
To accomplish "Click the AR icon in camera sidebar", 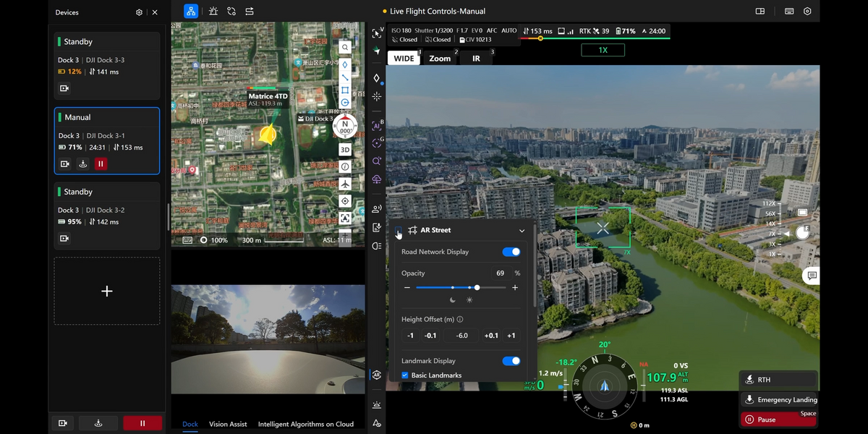I will [376, 375].
